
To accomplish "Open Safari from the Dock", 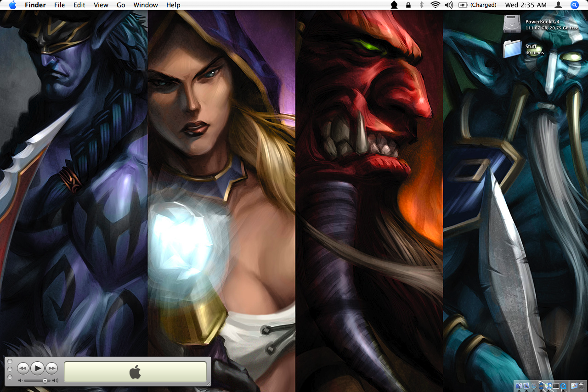I will tap(534, 386).
